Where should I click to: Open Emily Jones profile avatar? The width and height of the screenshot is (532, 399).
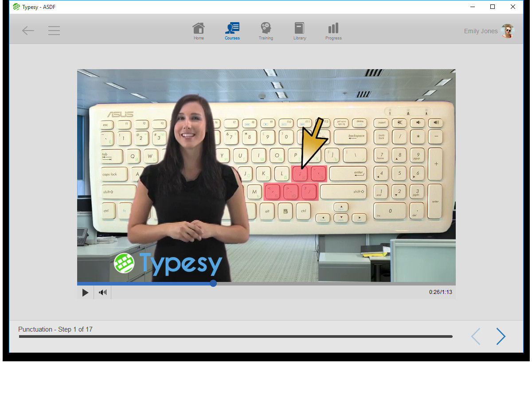pyautogui.click(x=508, y=31)
